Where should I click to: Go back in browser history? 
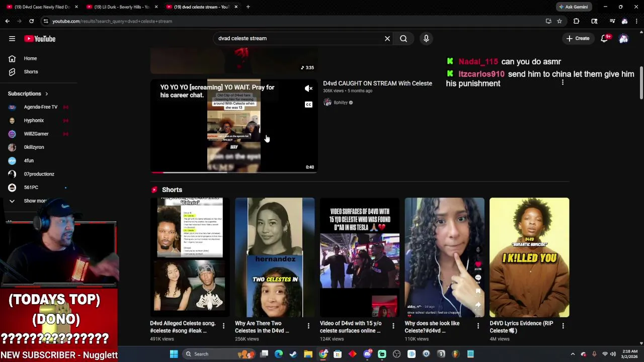tap(8, 21)
